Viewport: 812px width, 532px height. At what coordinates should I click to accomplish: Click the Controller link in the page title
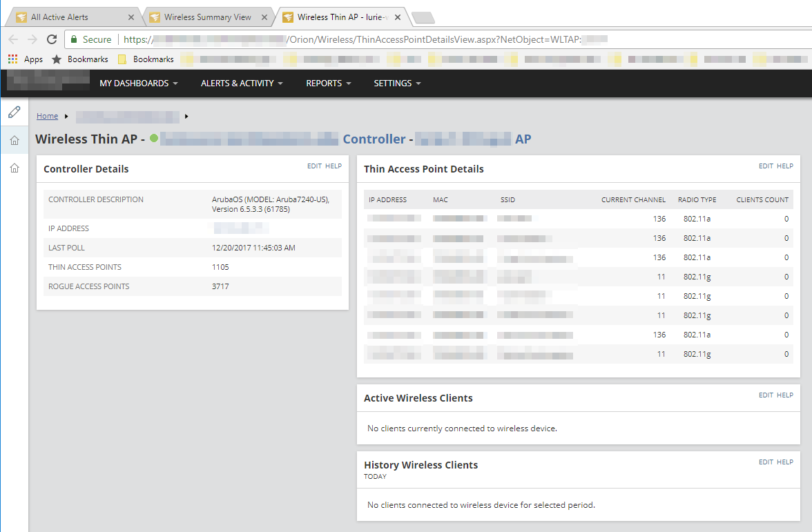(374, 139)
